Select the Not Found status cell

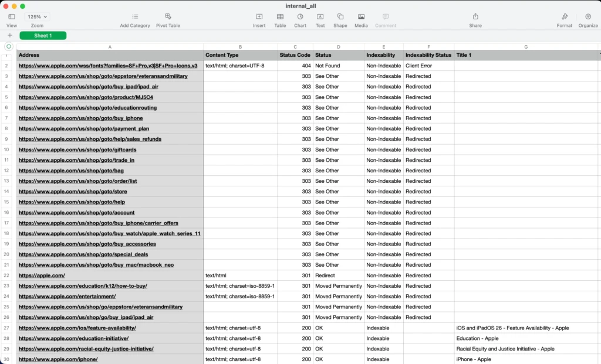point(339,66)
